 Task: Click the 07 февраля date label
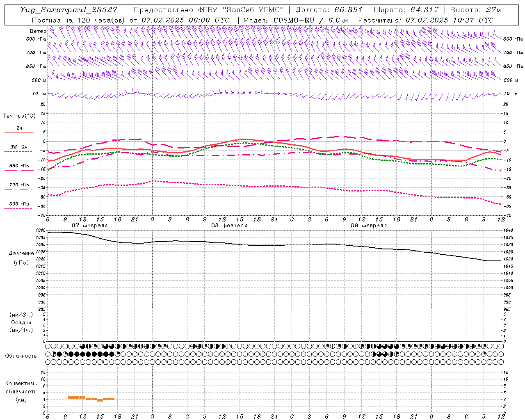pos(89,226)
